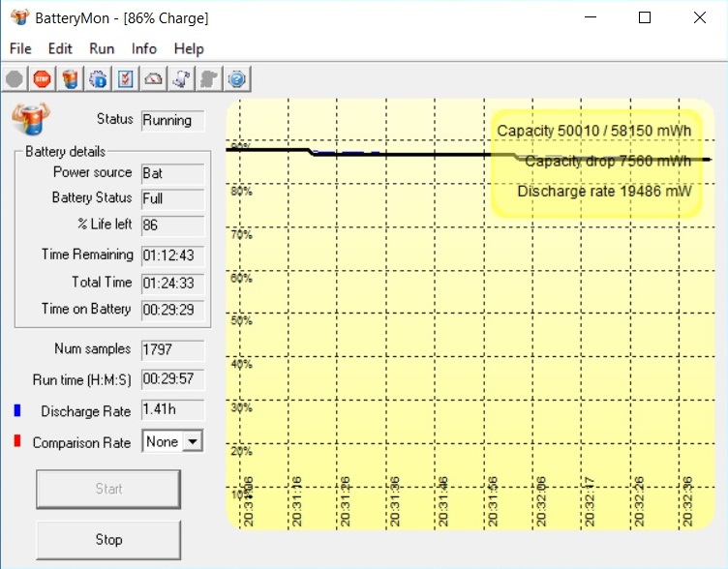
Task: Open the Help menu
Action: (189, 48)
